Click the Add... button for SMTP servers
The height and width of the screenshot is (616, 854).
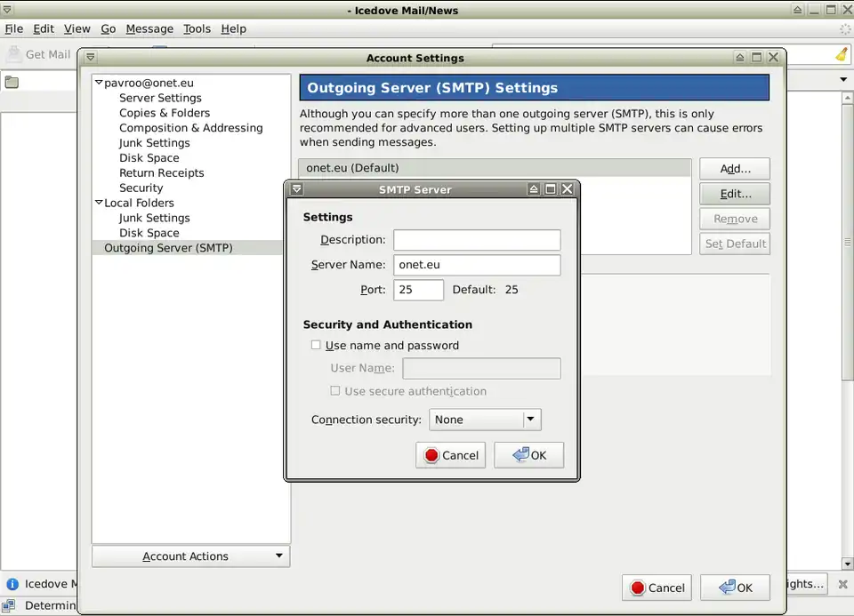734,169
